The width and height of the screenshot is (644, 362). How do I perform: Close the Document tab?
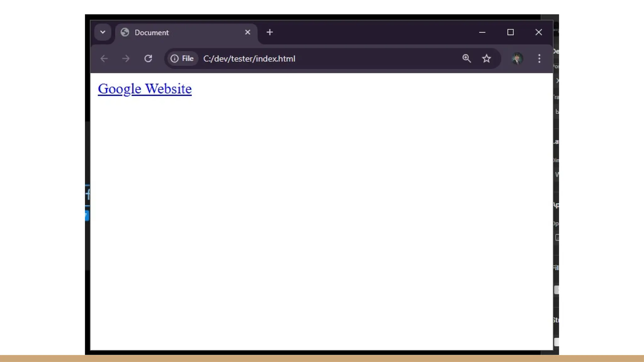coord(247,32)
